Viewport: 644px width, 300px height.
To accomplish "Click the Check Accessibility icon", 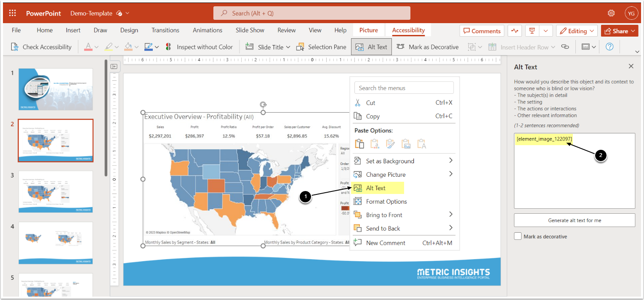I will [x=15, y=47].
